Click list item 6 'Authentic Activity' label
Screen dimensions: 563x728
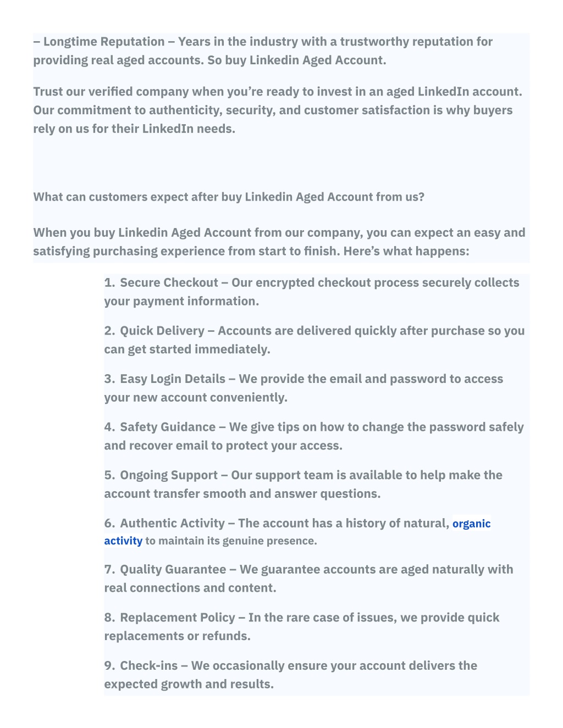tap(172, 523)
